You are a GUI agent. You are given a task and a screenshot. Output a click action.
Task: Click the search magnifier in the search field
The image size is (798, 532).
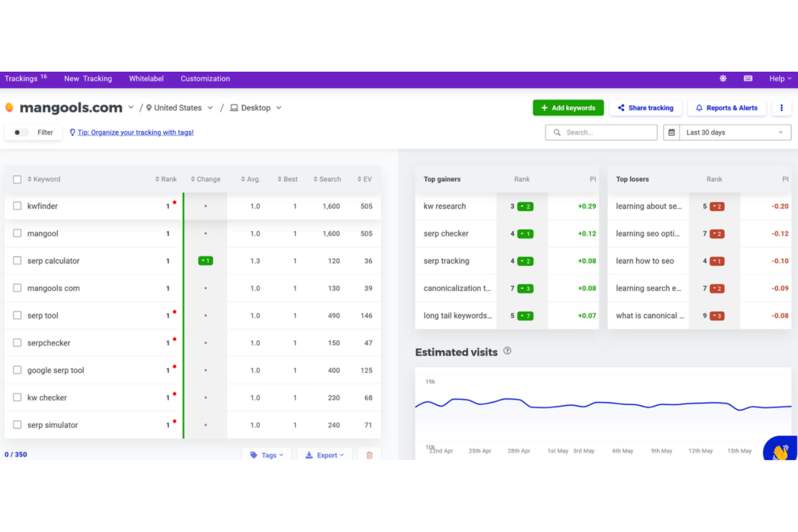point(557,132)
